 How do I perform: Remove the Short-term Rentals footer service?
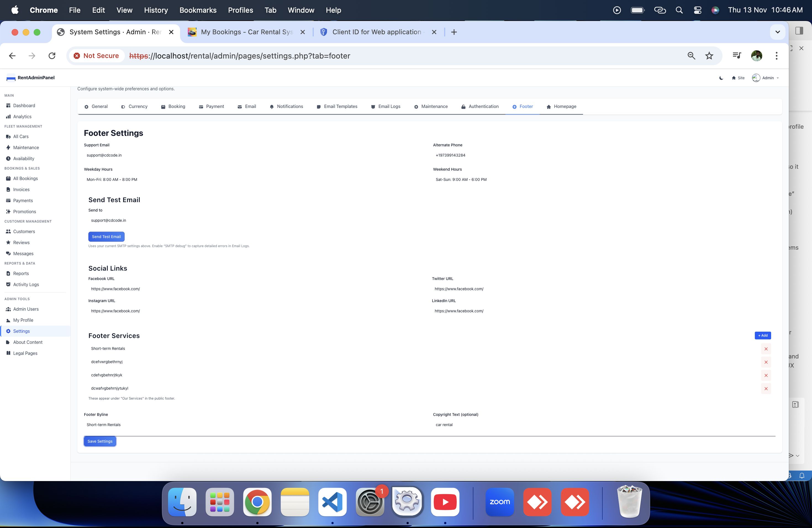click(x=766, y=349)
